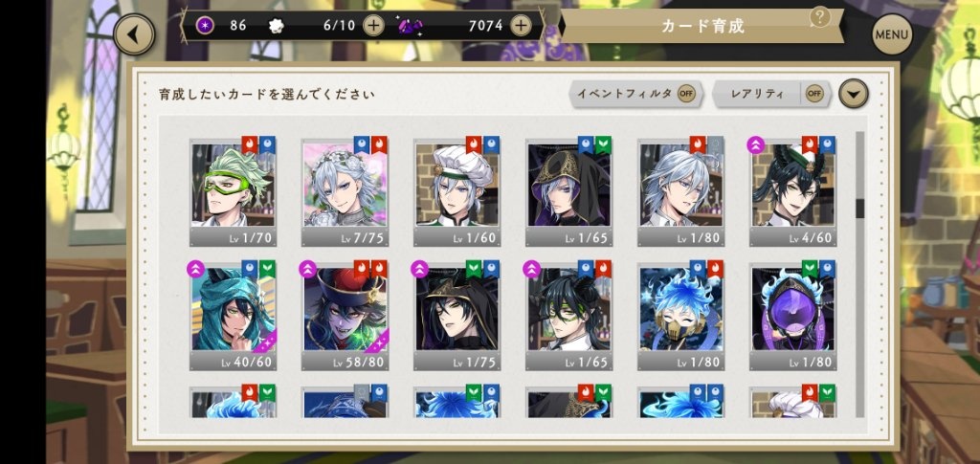Choose the chef hat card Lv 1/60
This screenshot has height=464, width=980.
[x=457, y=191]
